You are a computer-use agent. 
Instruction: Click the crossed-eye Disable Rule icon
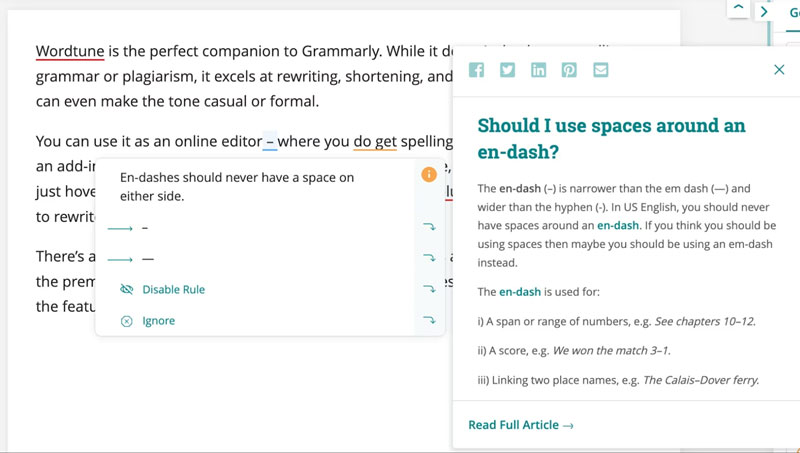tap(127, 289)
